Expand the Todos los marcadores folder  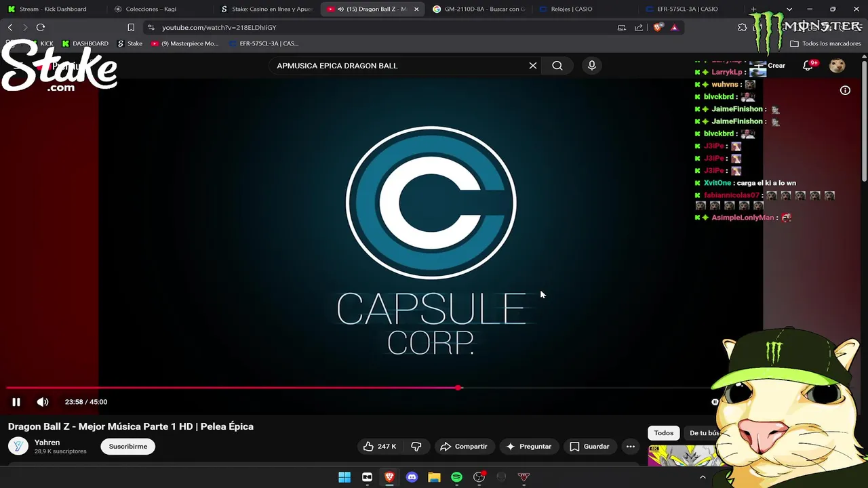pyautogui.click(x=825, y=43)
